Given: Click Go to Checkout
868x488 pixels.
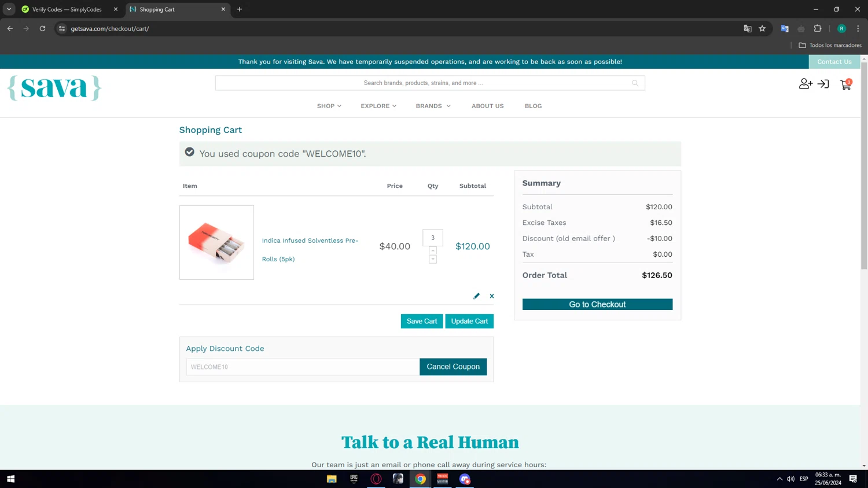Looking at the screenshot, I should (597, 305).
